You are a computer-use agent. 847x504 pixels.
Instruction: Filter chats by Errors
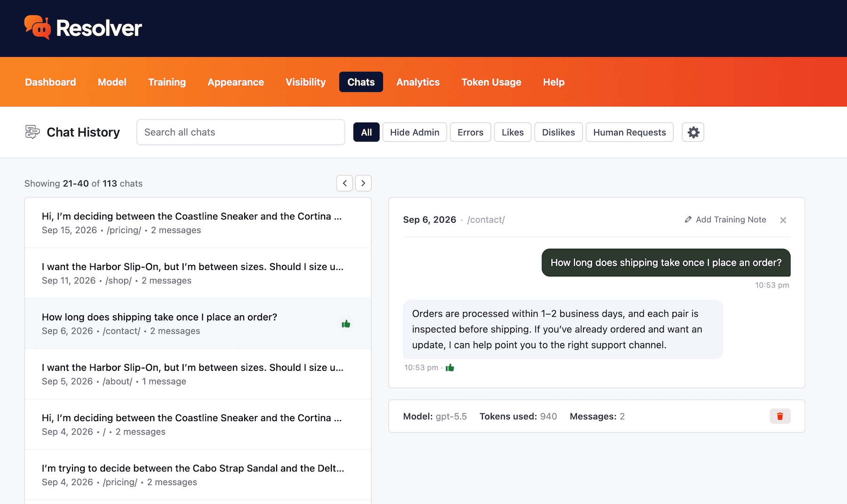[470, 132]
